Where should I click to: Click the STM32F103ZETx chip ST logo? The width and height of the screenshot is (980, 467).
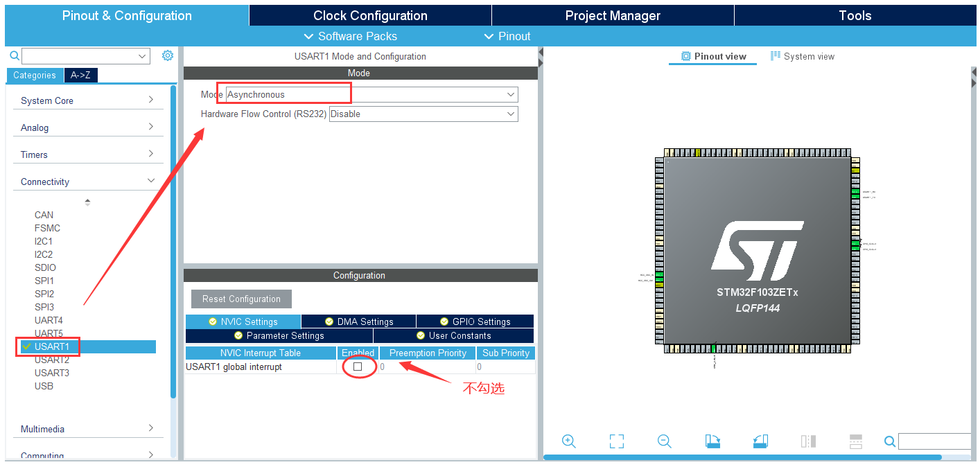click(758, 249)
